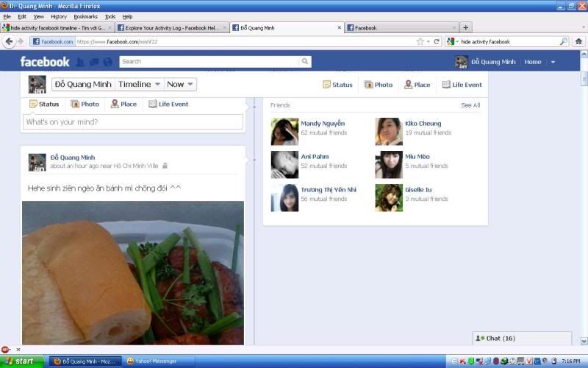Expand the Timeline dropdown
This screenshot has width=588, height=368.
[x=140, y=84]
